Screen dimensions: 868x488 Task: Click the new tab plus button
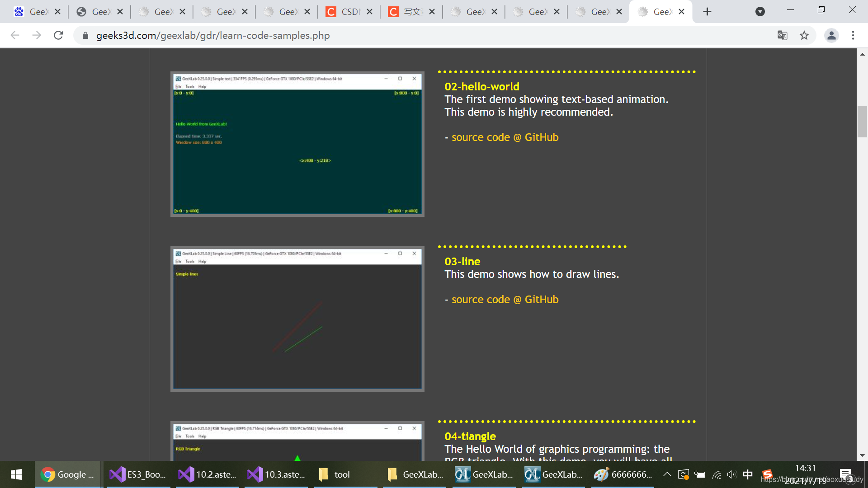pos(707,12)
